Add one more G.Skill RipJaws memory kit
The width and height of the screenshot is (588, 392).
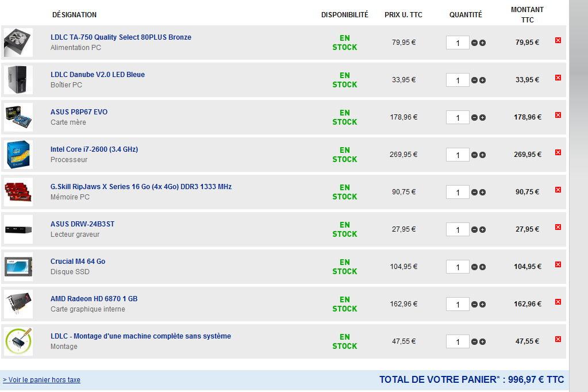point(483,193)
